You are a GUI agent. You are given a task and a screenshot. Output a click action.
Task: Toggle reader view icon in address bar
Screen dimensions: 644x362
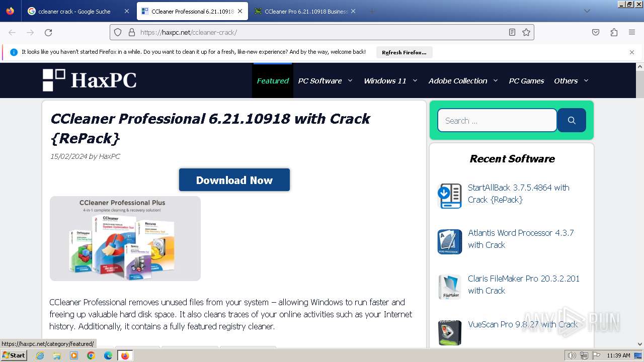[512, 32]
